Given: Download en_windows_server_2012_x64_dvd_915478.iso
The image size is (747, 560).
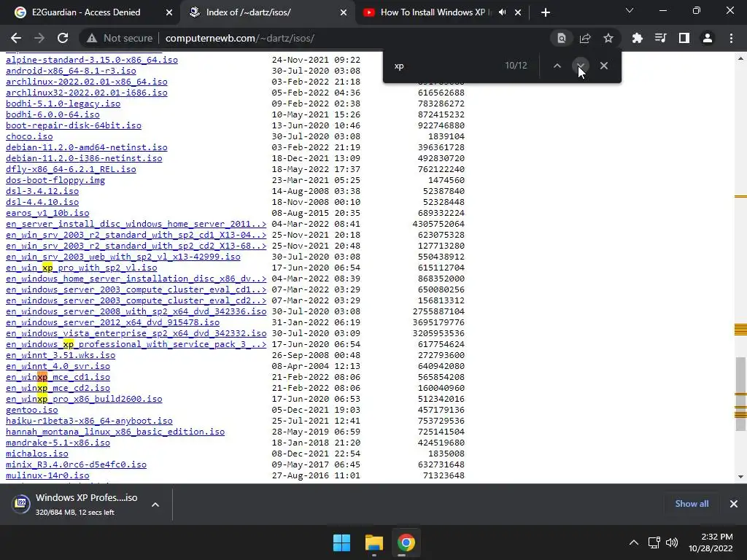Looking at the screenshot, I should click(112, 322).
